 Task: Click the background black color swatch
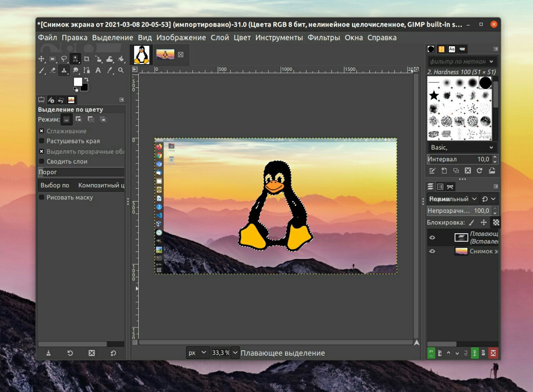click(85, 87)
